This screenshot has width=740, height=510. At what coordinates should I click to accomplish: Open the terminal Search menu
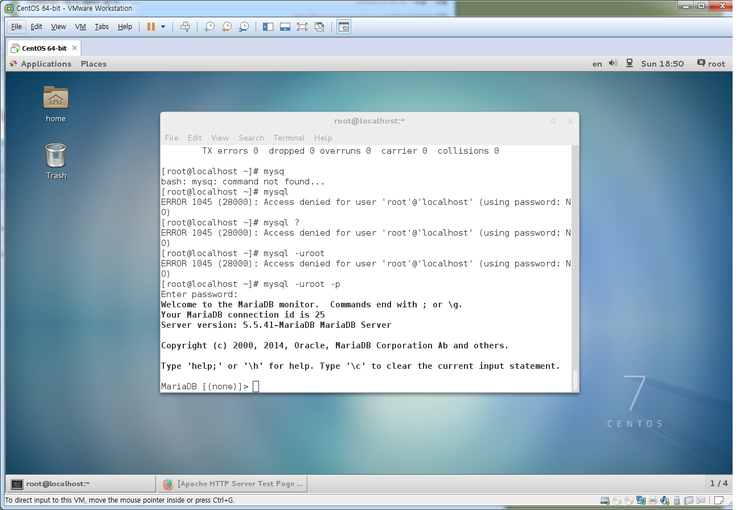[x=251, y=138]
